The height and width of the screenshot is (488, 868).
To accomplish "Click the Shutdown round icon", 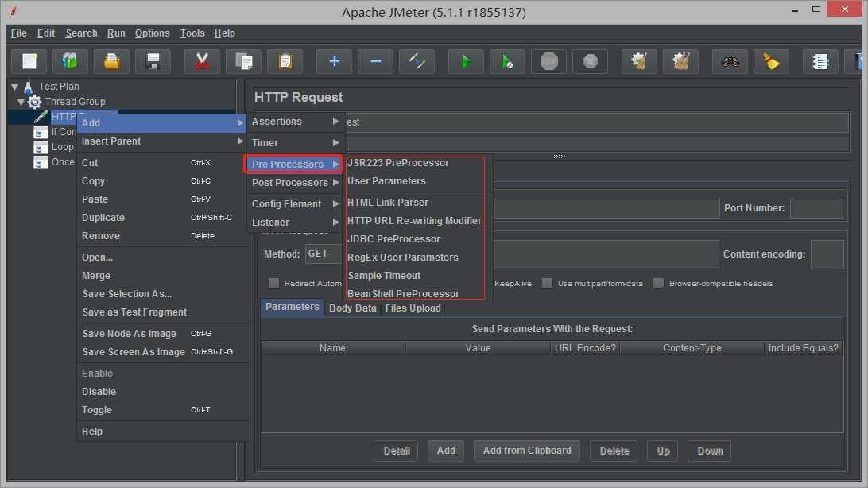I will pyautogui.click(x=590, y=61).
